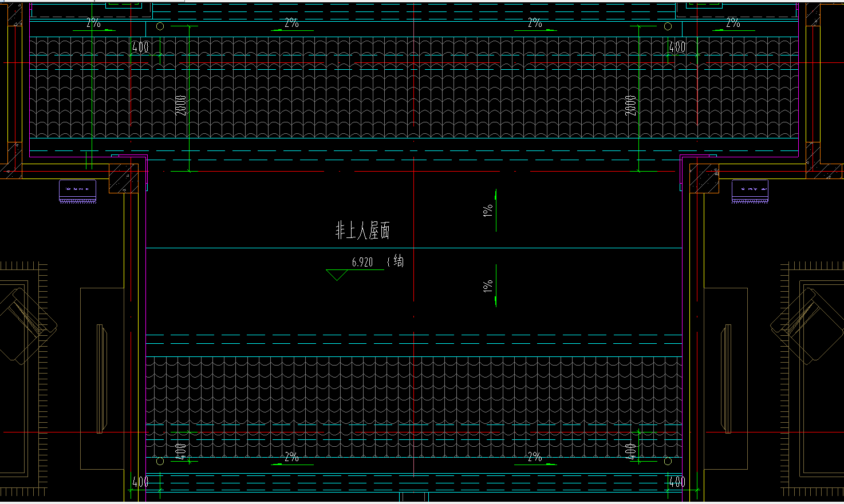The height and width of the screenshot is (504, 844).
Task: Click the （结 annotation after the elevation
Action: pyautogui.click(x=396, y=262)
